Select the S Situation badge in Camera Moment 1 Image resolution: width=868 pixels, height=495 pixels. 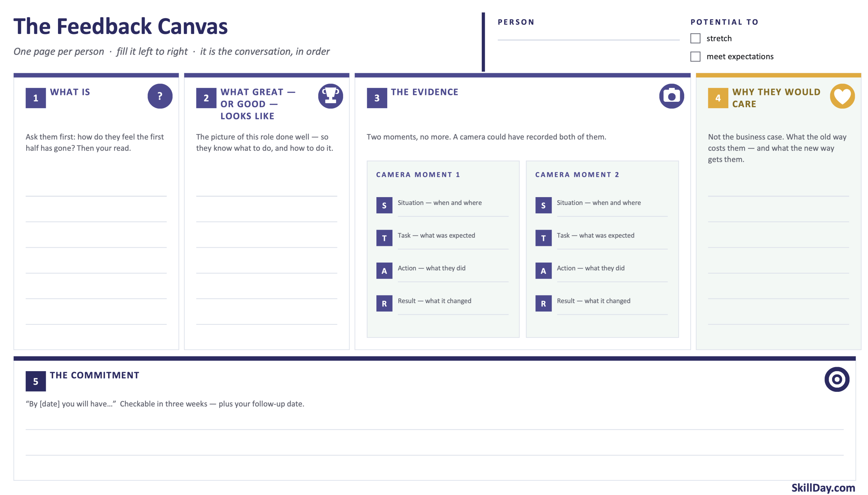click(x=384, y=205)
